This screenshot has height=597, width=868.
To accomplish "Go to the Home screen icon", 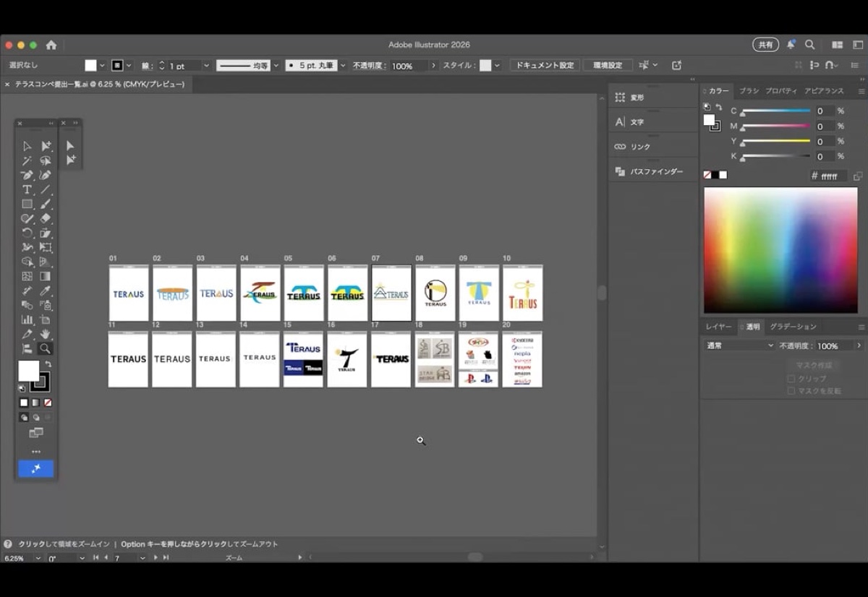I will tap(51, 45).
